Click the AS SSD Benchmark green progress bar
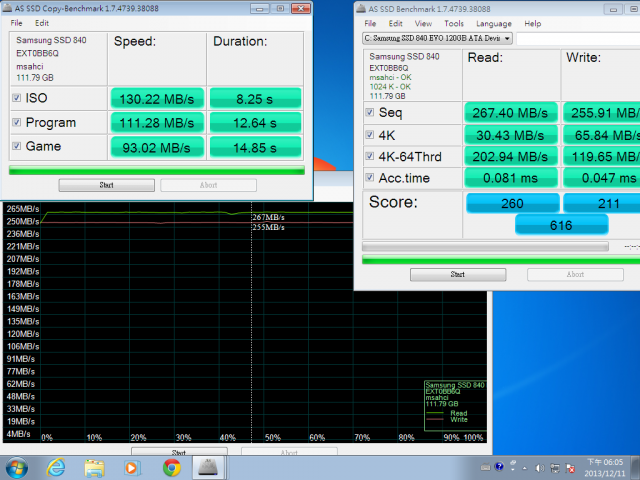The image size is (640, 480). [501, 260]
